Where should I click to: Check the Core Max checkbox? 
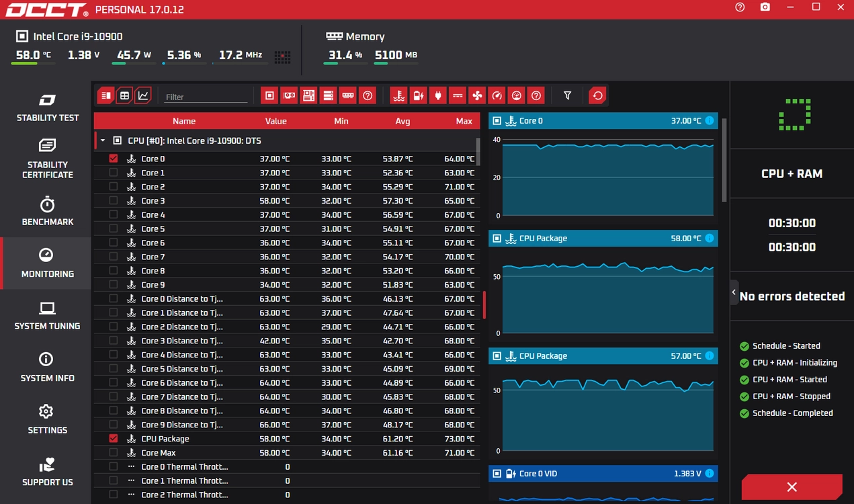113,453
